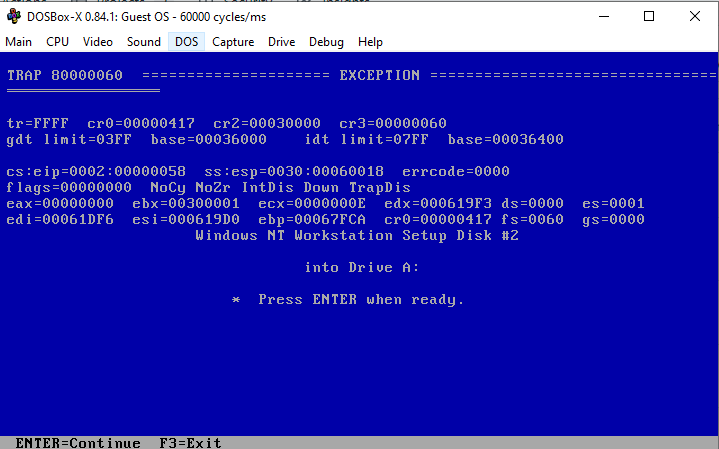The height and width of the screenshot is (449, 719).
Task: Click the 'ebx=00300001' register
Action: pos(186,204)
